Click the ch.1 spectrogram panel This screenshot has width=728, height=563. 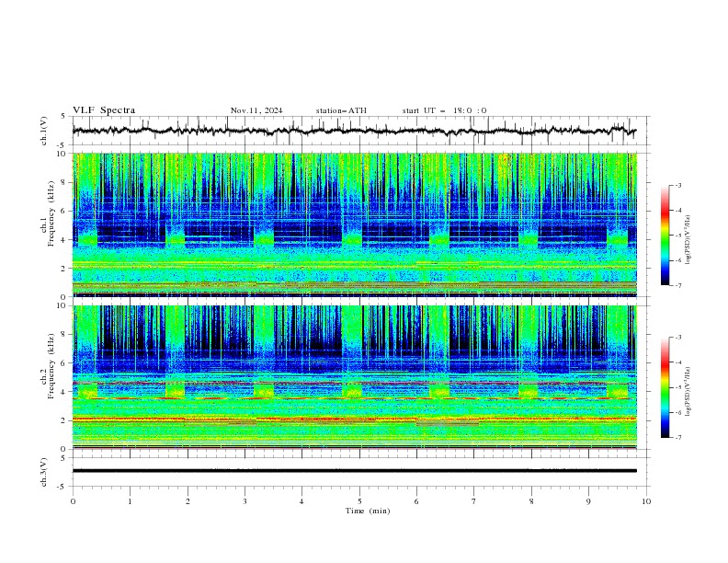click(x=355, y=224)
